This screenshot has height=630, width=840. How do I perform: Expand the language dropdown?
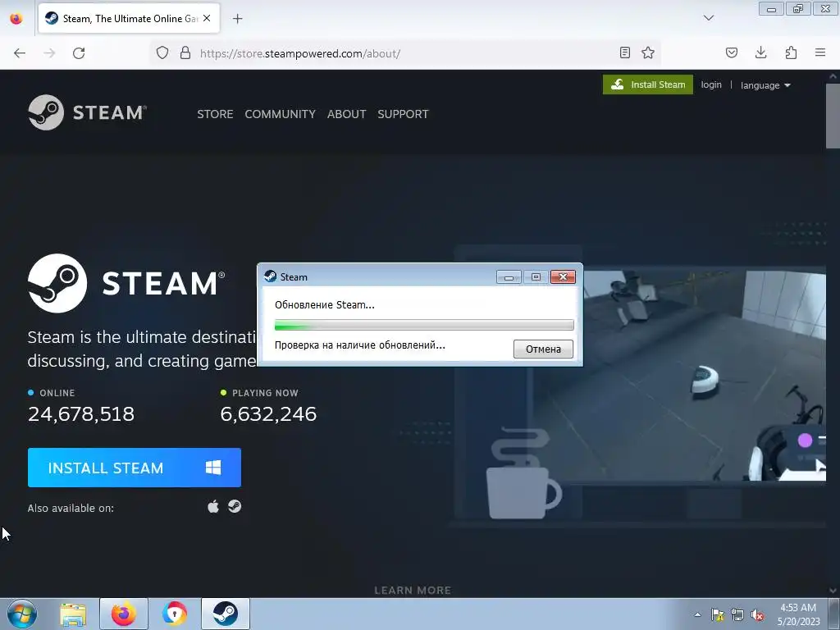coord(765,85)
